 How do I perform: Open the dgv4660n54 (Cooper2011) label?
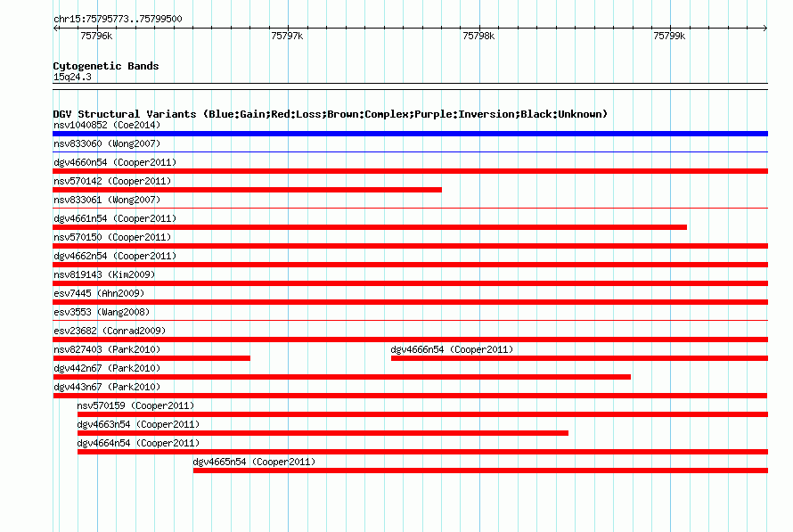pyautogui.click(x=115, y=162)
